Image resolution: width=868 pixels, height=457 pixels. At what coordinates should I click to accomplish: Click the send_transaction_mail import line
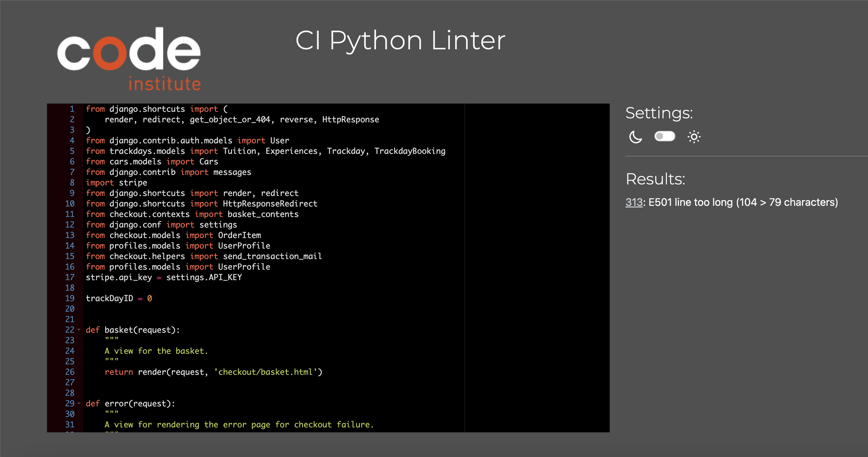[x=204, y=256]
